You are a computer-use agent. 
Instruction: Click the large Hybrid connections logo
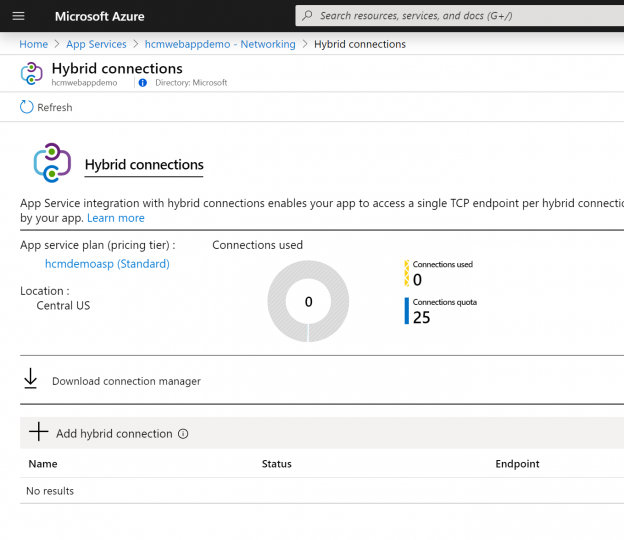click(x=52, y=163)
